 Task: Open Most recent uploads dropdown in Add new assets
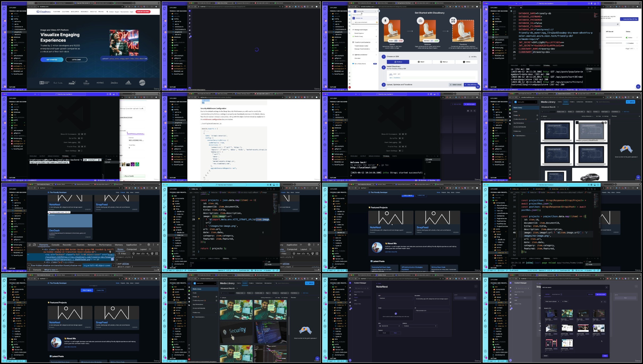(552, 301)
